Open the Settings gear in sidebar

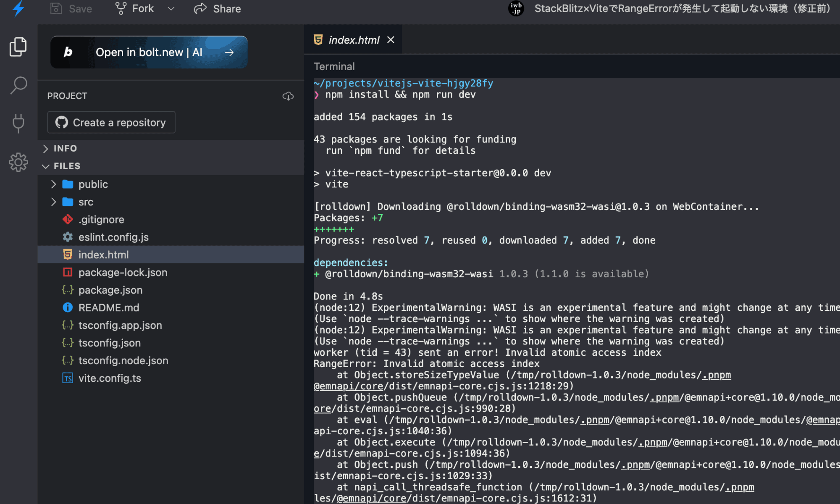click(18, 162)
